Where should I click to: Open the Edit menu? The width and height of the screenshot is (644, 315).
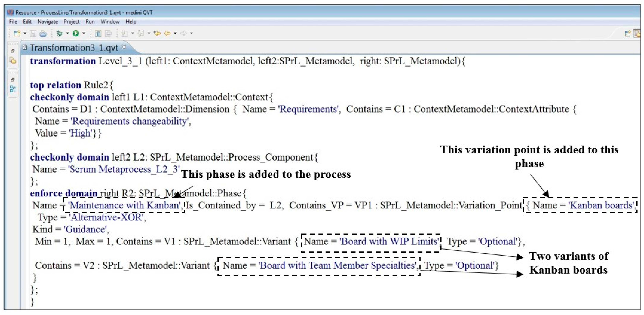pos(27,22)
